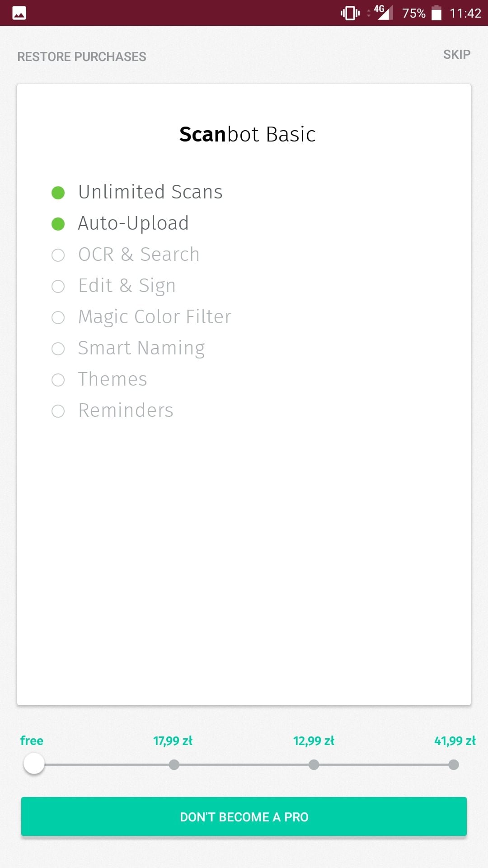
Task: Choose the 12,99 zł slider stop
Action: (x=314, y=764)
